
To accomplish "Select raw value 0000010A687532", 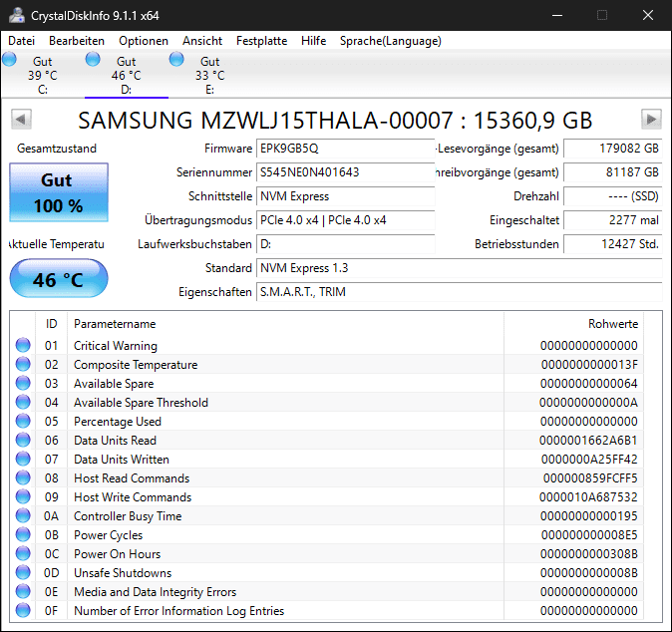I will [588, 497].
